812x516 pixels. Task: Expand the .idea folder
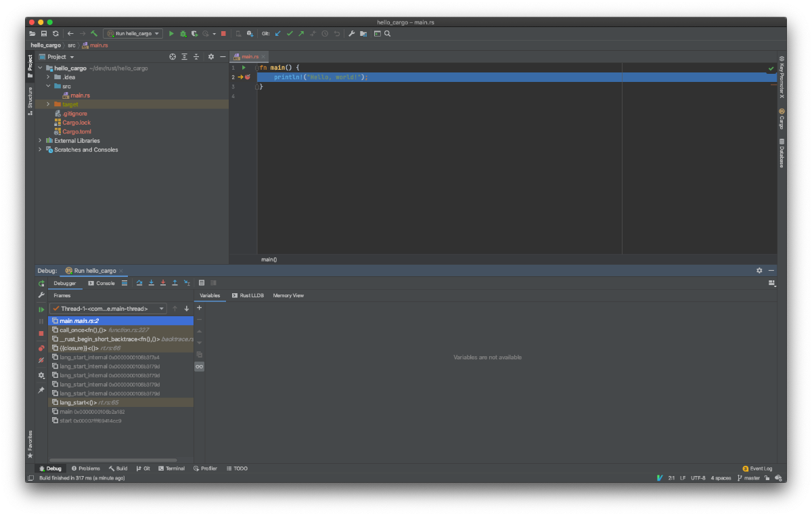[x=48, y=77]
